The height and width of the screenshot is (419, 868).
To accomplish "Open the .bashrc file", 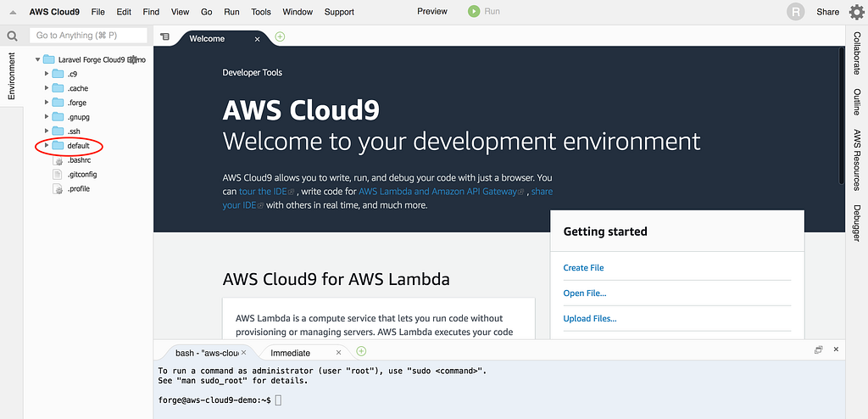I will (78, 160).
